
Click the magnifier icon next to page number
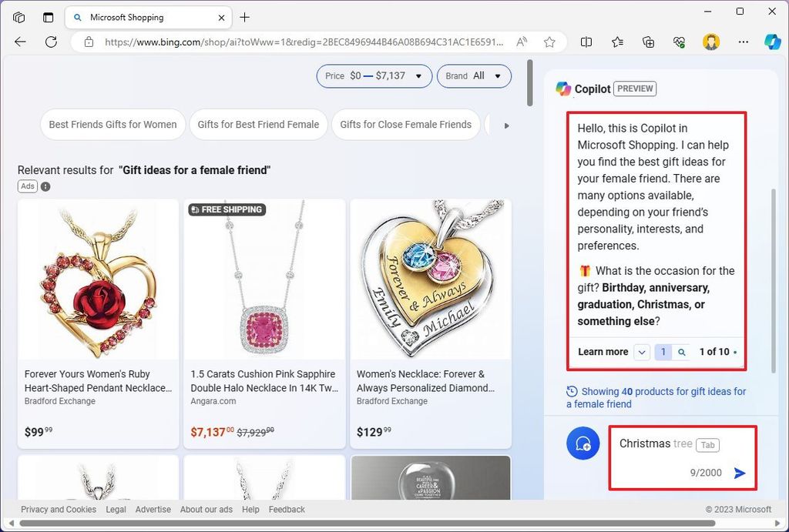click(680, 352)
